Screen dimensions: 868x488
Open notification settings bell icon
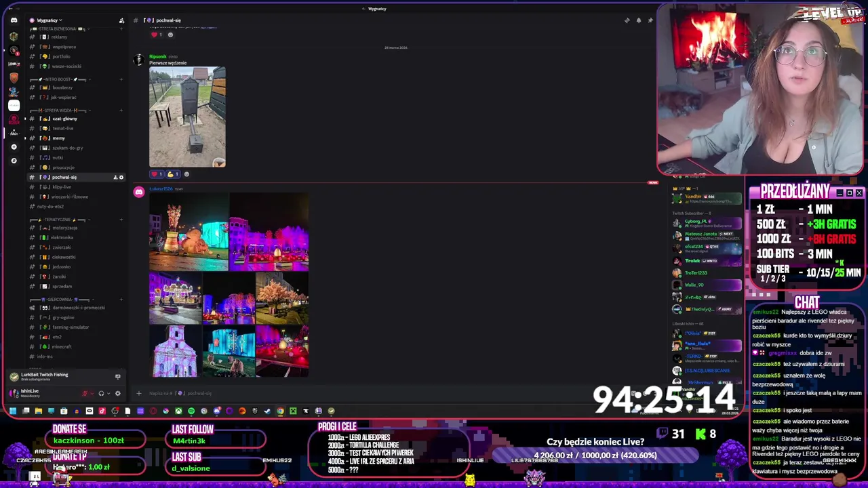point(638,20)
